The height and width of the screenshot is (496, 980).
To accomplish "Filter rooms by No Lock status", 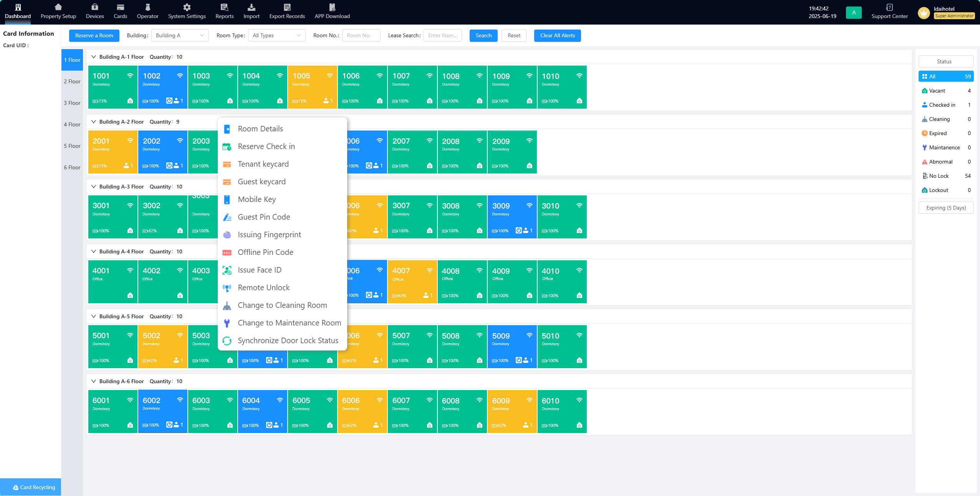I will (939, 176).
